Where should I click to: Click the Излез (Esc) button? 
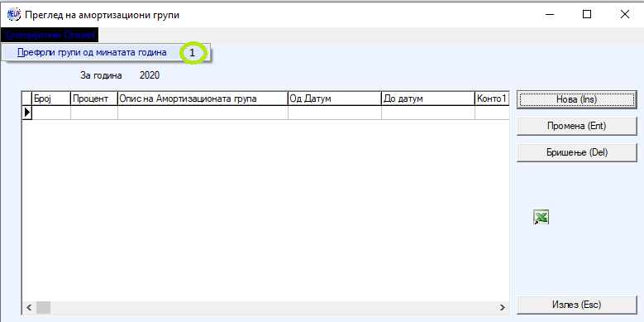(x=577, y=305)
